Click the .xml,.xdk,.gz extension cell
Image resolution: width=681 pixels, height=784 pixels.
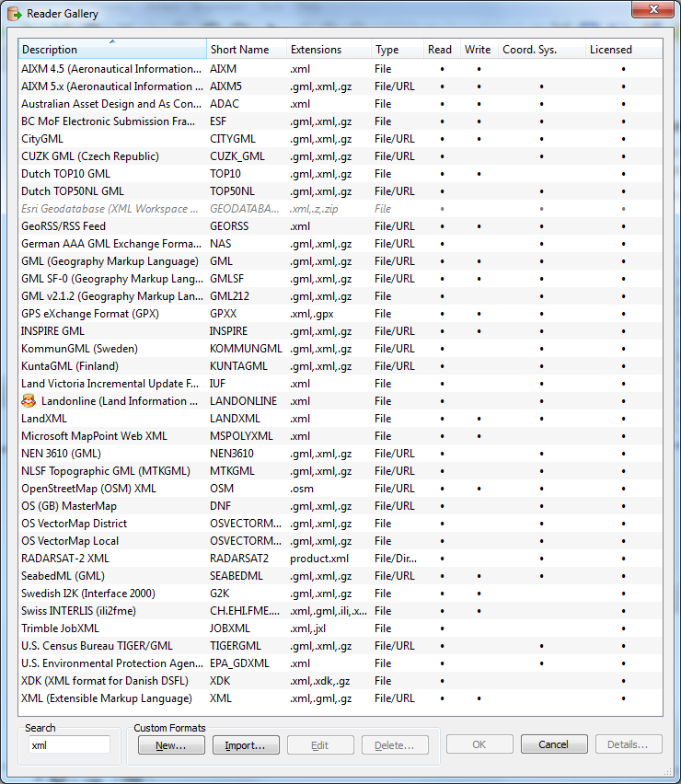click(x=319, y=681)
